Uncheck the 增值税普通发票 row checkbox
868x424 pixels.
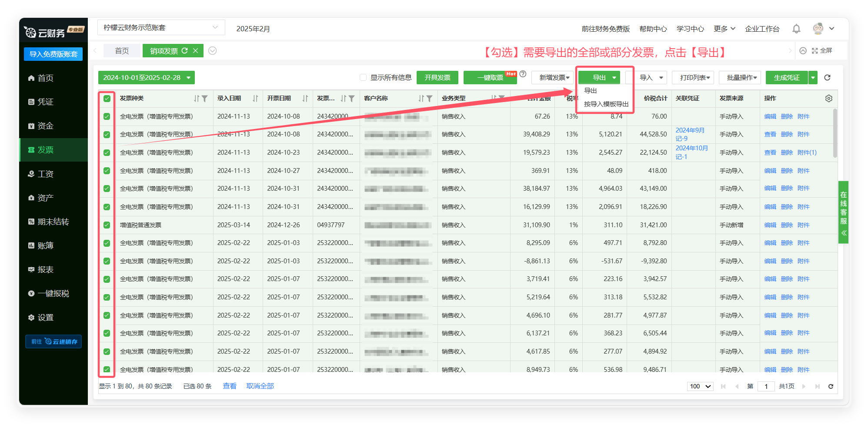click(x=107, y=225)
